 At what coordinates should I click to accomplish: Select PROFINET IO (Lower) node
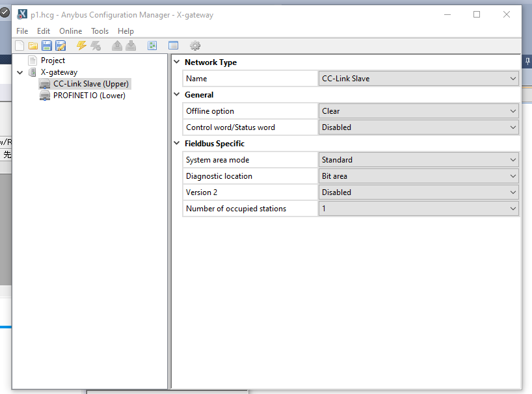click(x=89, y=96)
